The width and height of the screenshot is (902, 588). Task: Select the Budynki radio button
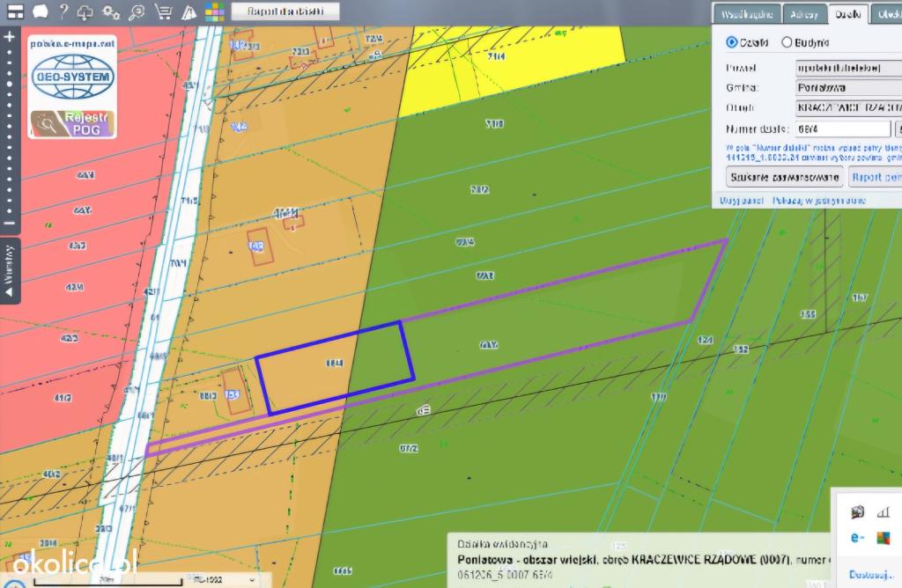pos(787,42)
